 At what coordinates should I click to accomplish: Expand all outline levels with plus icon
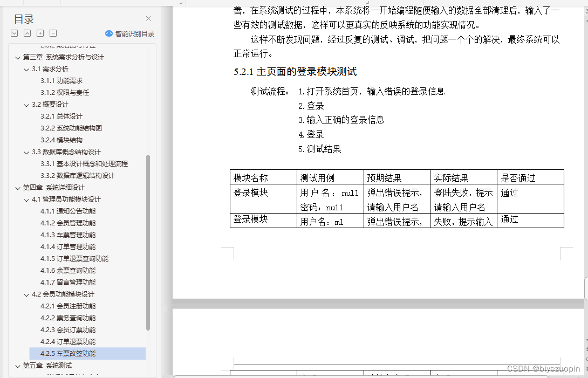(39, 33)
